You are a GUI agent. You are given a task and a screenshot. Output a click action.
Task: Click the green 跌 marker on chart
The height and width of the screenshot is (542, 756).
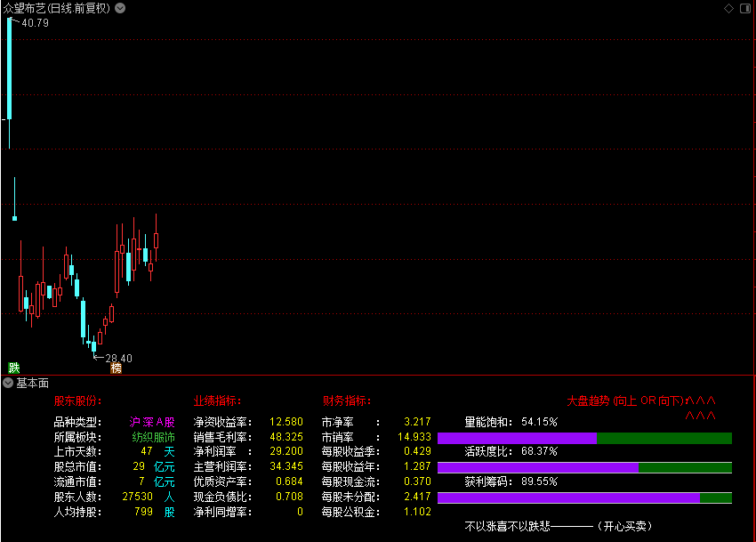tap(14, 368)
